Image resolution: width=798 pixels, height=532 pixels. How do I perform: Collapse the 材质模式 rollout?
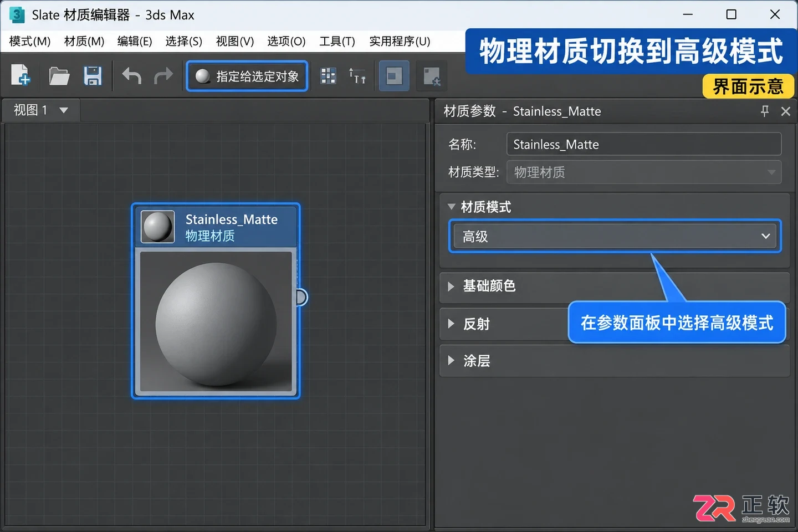451,207
